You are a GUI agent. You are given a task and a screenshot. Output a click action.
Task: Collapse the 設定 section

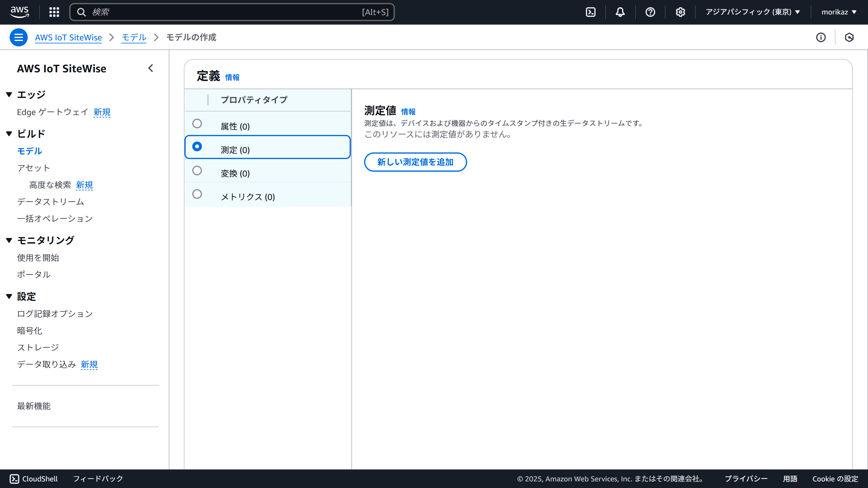(x=9, y=296)
